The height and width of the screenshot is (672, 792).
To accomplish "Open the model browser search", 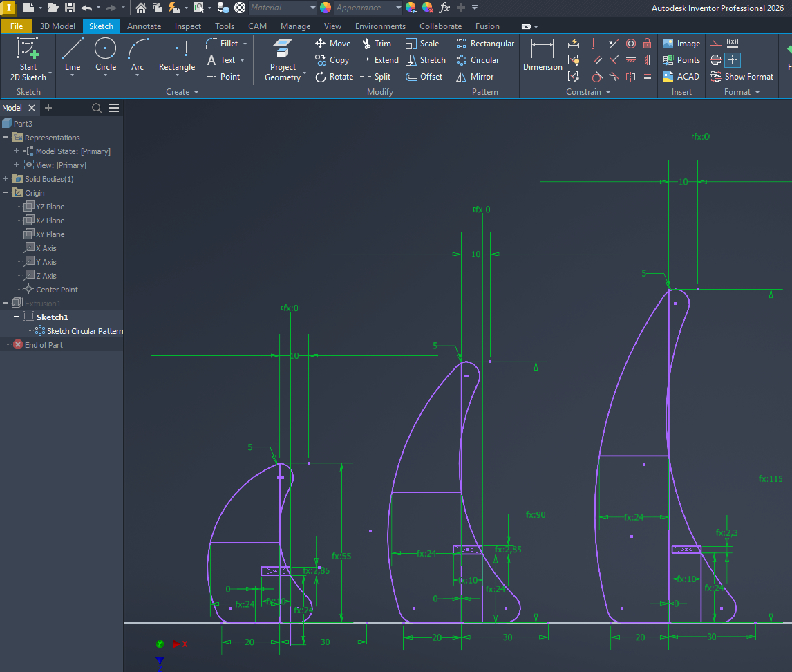I will [97, 108].
